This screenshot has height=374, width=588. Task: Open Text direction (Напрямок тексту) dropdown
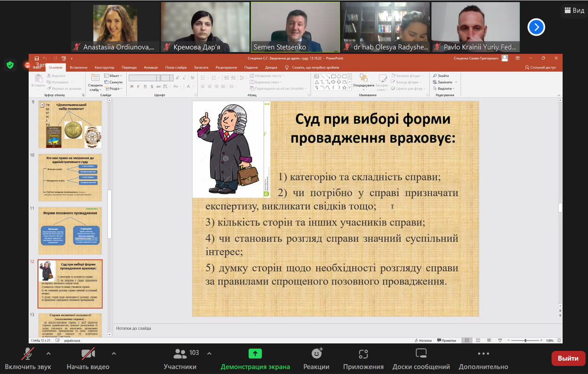pos(267,75)
